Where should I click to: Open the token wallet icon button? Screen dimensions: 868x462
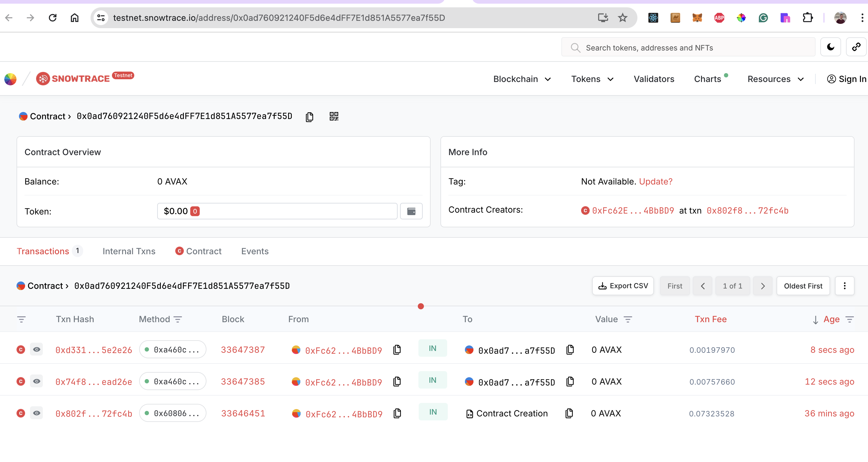(411, 211)
